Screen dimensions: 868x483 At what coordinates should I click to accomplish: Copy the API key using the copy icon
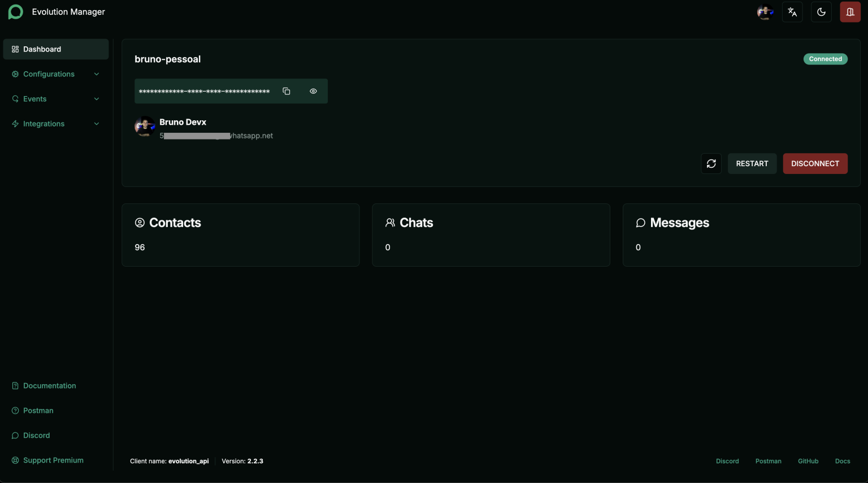[287, 90]
